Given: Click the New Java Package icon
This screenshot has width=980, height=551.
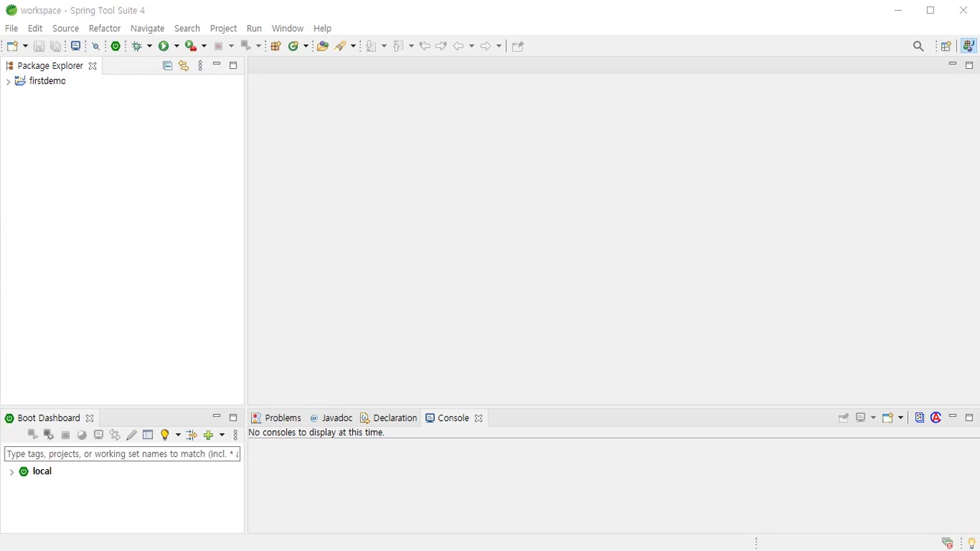Looking at the screenshot, I should click(x=276, y=46).
